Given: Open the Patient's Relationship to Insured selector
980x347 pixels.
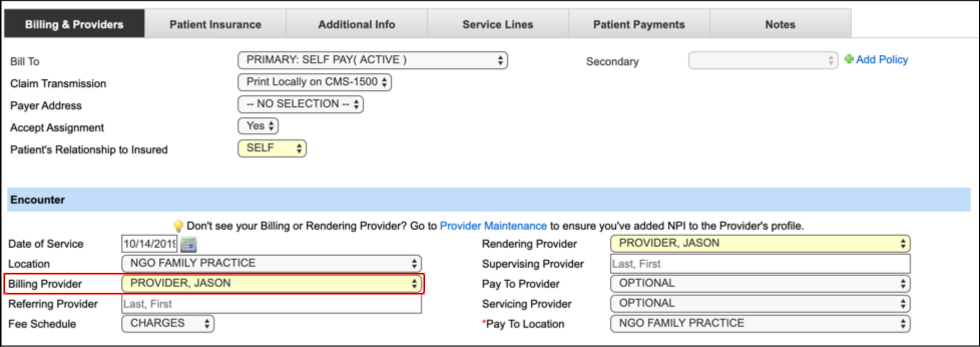Looking at the screenshot, I should point(273,147).
